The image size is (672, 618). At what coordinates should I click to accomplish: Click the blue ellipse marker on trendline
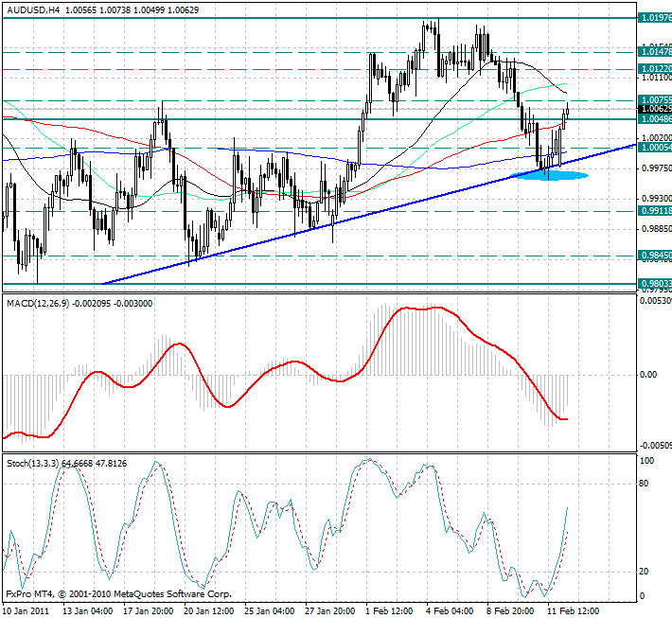pos(550,175)
